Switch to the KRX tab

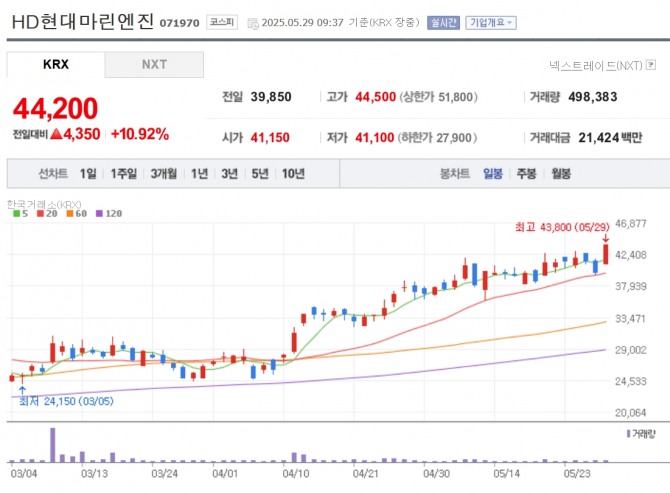click(56, 65)
